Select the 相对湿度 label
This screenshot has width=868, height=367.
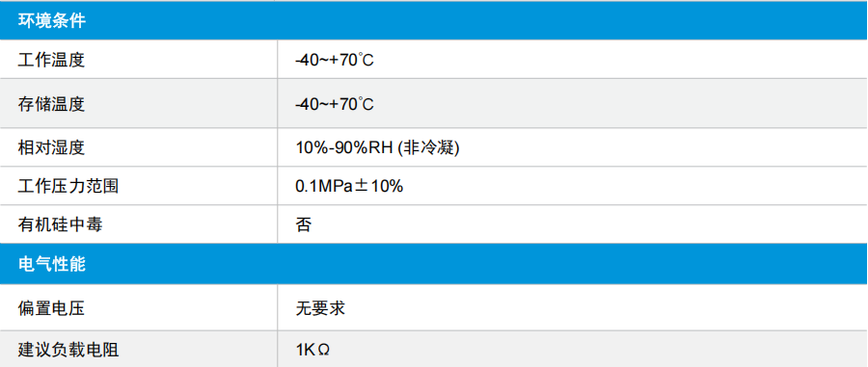[x=51, y=147]
